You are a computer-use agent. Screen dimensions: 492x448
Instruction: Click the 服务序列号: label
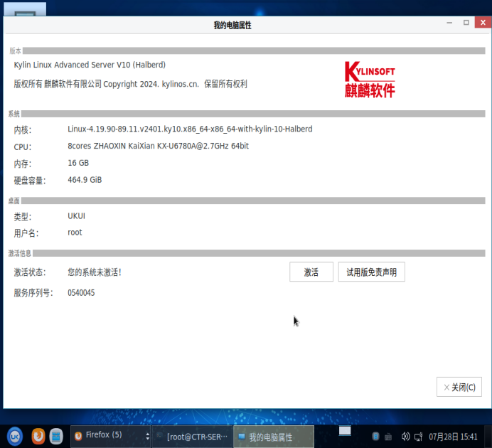coord(33,293)
